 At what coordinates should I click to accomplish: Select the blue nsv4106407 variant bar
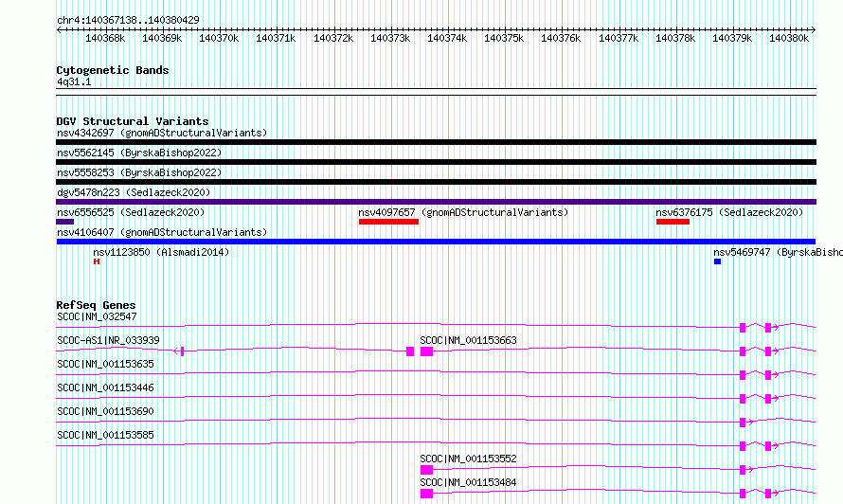(x=436, y=242)
